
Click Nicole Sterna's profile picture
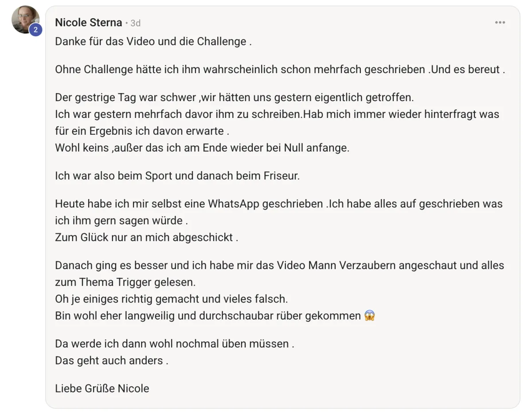point(25,20)
